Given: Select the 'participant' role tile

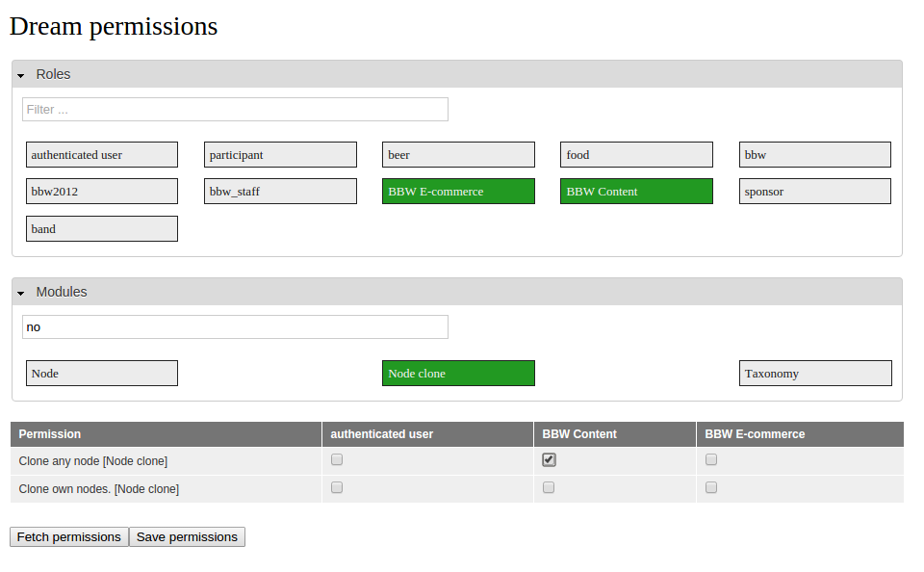Looking at the screenshot, I should coord(280,155).
